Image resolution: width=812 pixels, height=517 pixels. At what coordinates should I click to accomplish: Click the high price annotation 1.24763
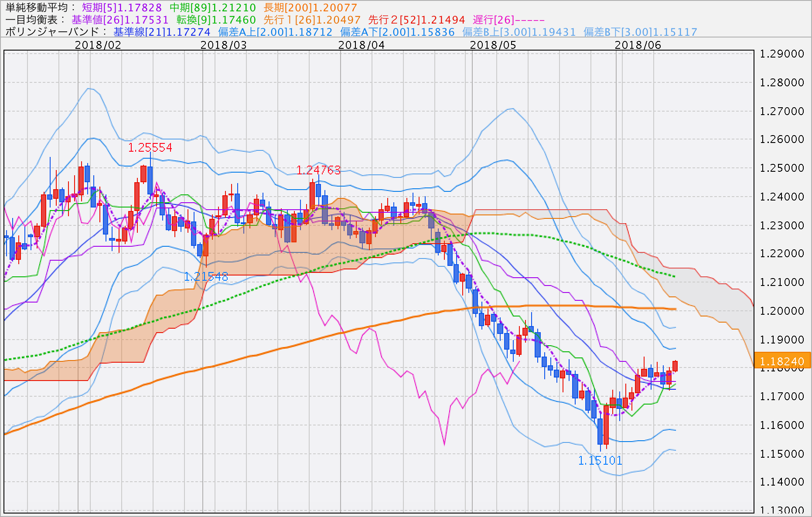318,170
